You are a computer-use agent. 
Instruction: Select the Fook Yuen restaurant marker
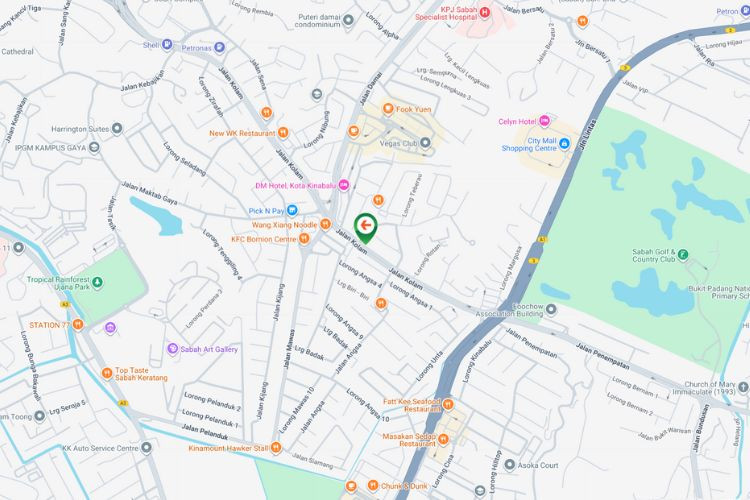point(388,109)
